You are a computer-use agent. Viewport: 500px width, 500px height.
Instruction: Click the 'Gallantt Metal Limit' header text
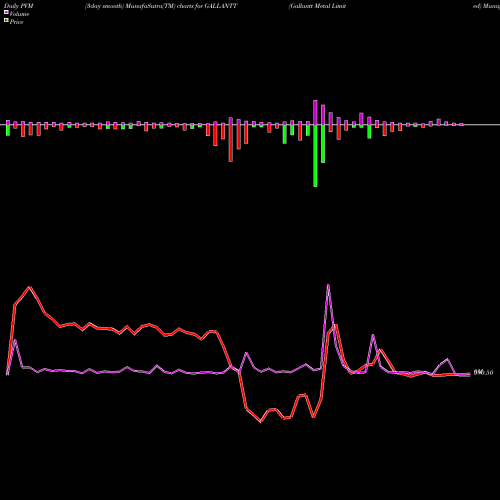318,6
